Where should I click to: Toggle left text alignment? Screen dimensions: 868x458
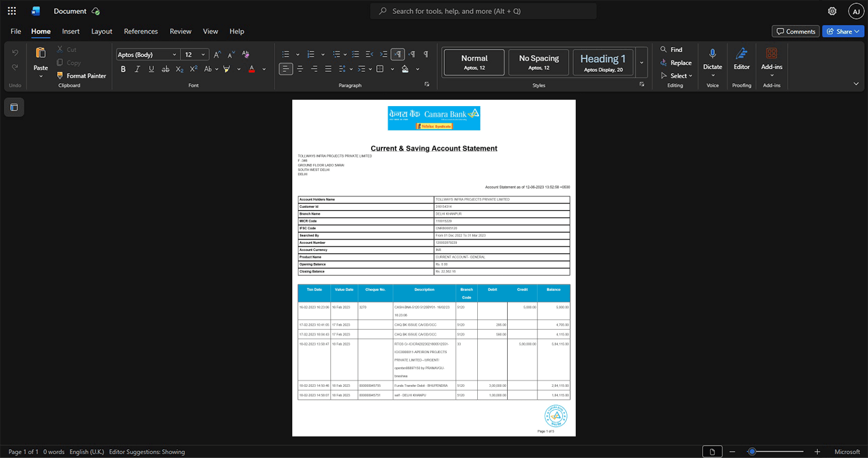pos(286,69)
